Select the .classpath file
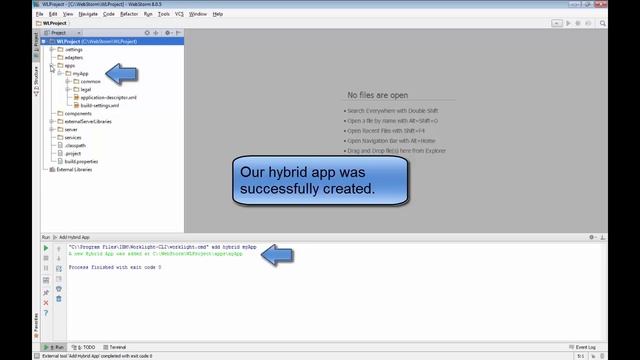Screen dimensions: 640x360 pyautogui.click(x=71, y=145)
